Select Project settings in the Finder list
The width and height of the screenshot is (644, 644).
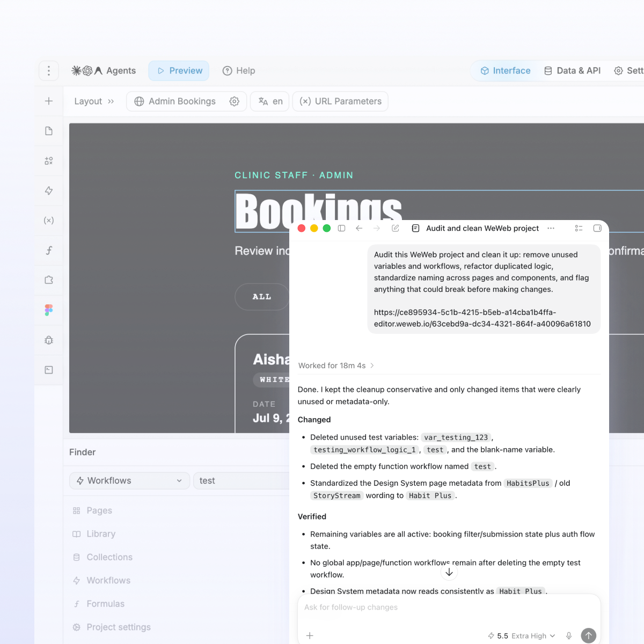(x=112, y=627)
